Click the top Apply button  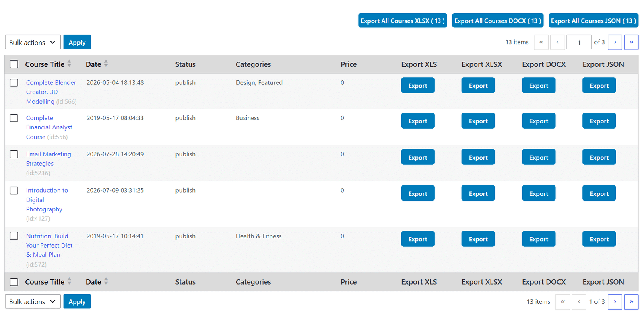click(77, 42)
